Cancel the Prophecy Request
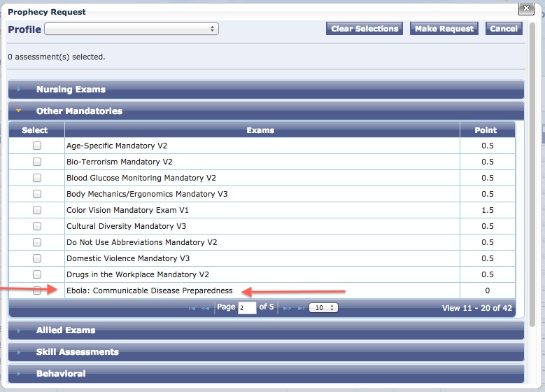 tap(504, 29)
